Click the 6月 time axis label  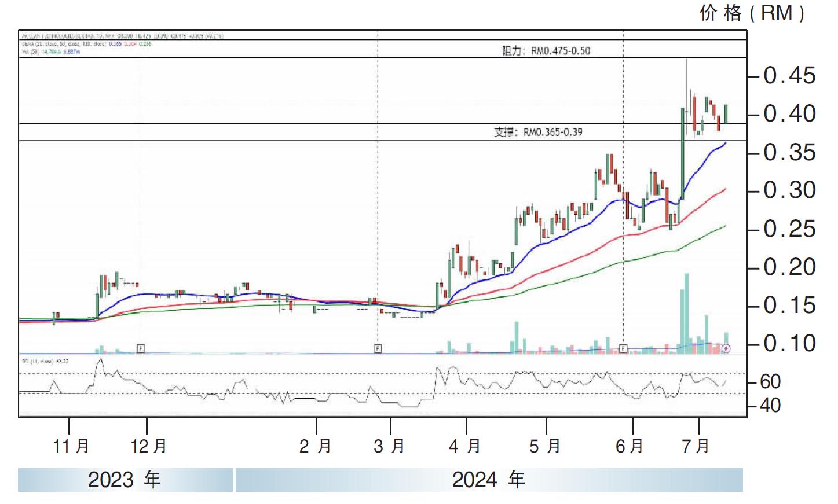click(x=630, y=446)
